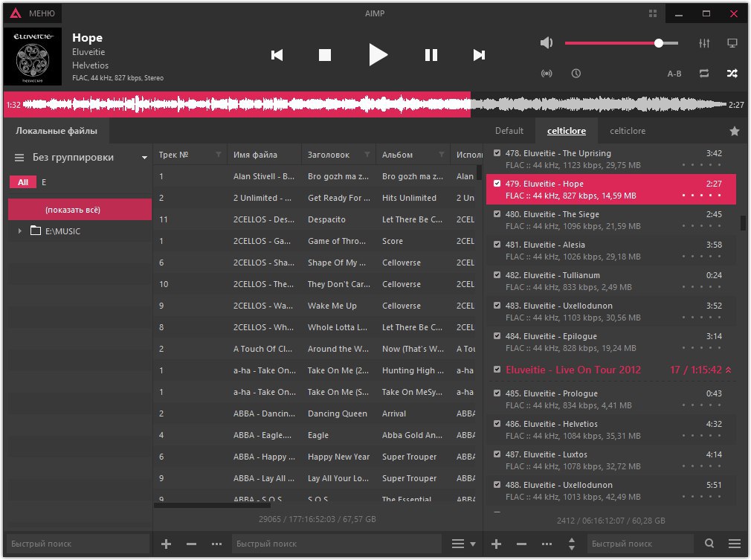Viewport: 751px width, 560px height.
Task: Open the AIMP main МЕНЮ
Action: point(33,13)
